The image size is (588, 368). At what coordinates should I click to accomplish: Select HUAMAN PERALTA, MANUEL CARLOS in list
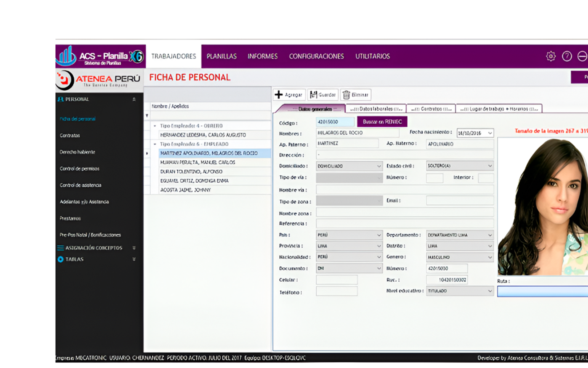[x=198, y=163]
